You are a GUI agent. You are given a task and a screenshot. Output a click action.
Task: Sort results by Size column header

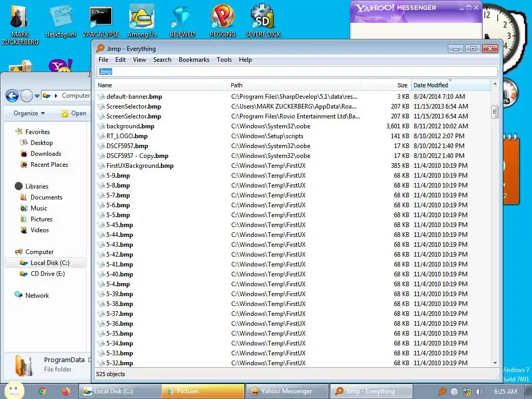coord(385,85)
